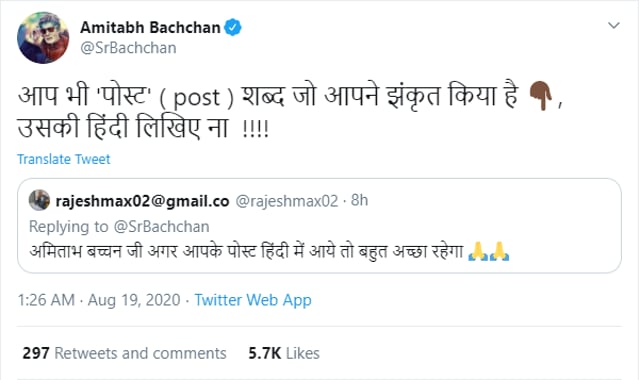Open Amitabh Bachchan's profile picture
The image size is (640, 380).
click(43, 38)
